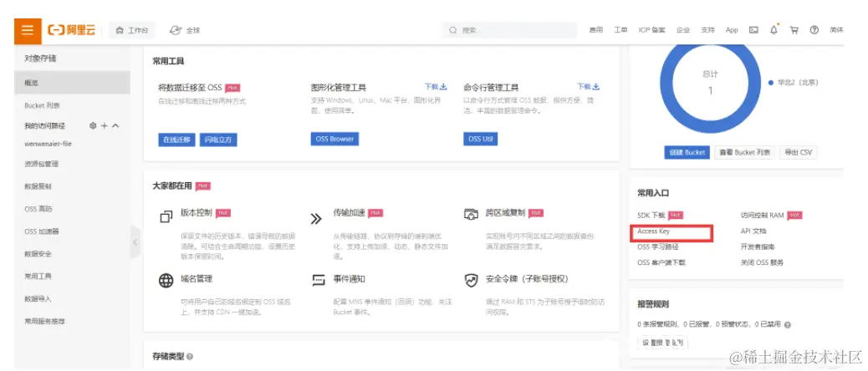Open the notifications bell

774,30
